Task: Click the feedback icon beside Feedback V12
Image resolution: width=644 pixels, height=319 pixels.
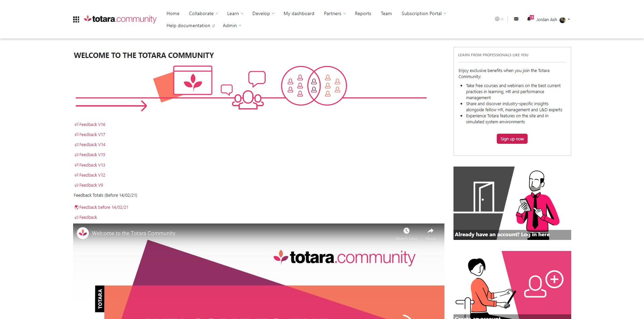Action: [x=76, y=175]
